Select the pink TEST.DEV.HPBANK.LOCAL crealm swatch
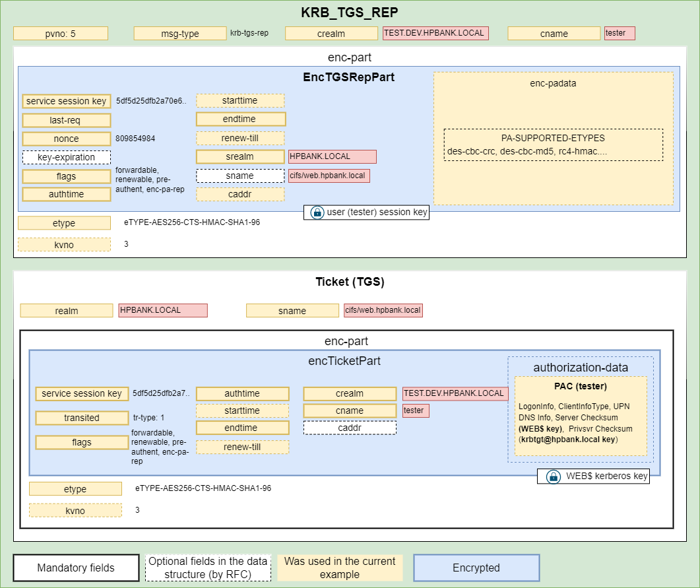Viewport: 700px width, 588px height. coord(436,33)
